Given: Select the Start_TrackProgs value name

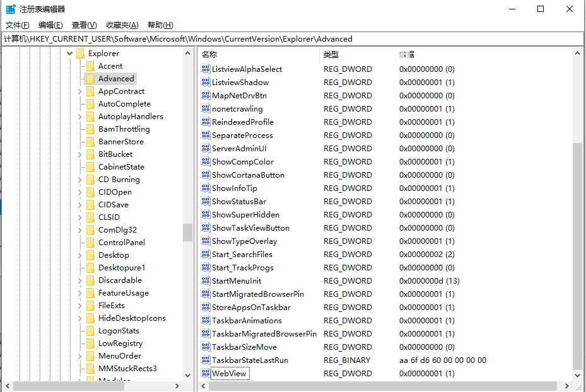Looking at the screenshot, I should [243, 267].
